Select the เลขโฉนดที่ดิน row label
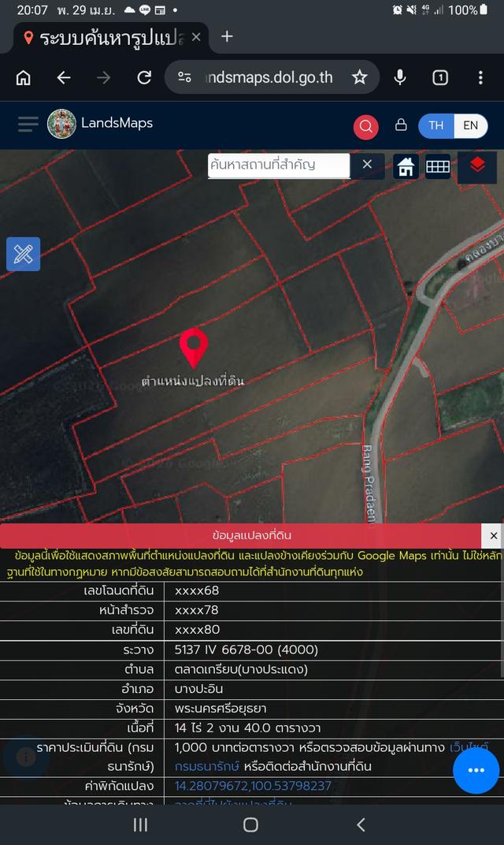This screenshot has width=504, height=845. point(118,590)
